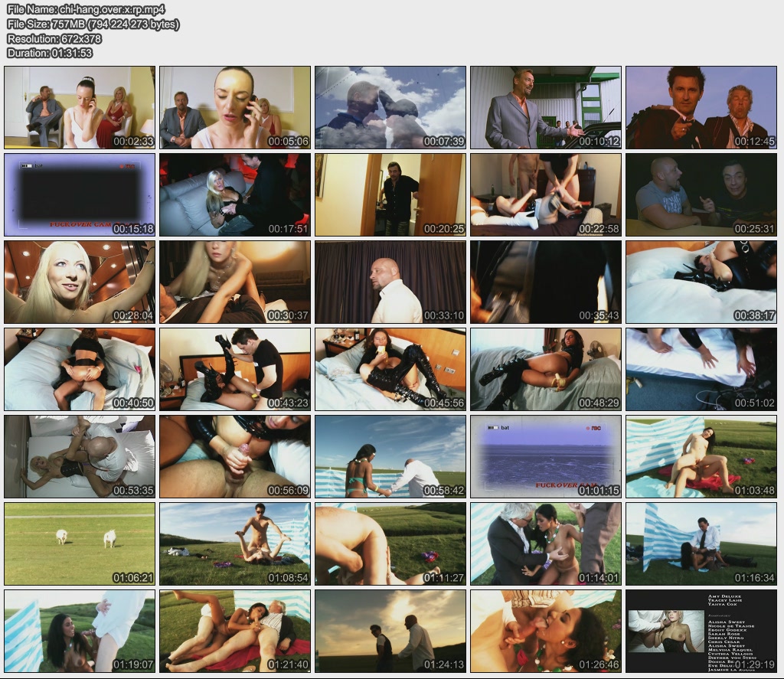
Task: Select the frame marked 00:28:04
Action: [x=80, y=282]
